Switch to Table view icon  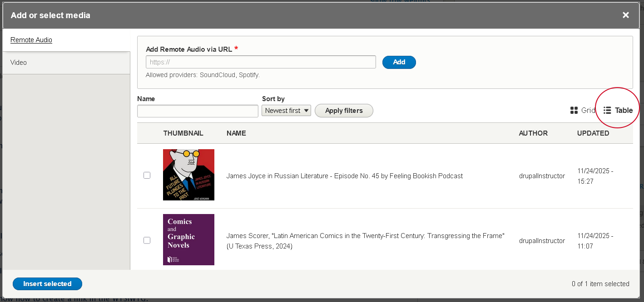[607, 110]
